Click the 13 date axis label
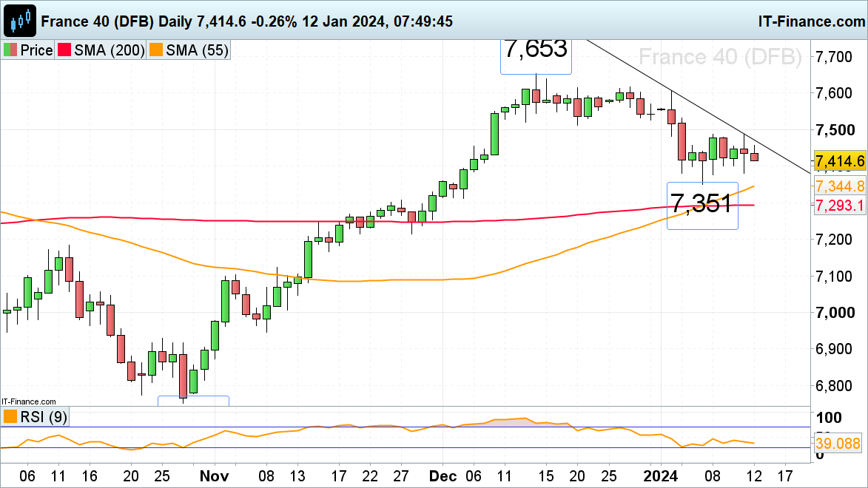This screenshot has width=868, height=488. [297, 476]
